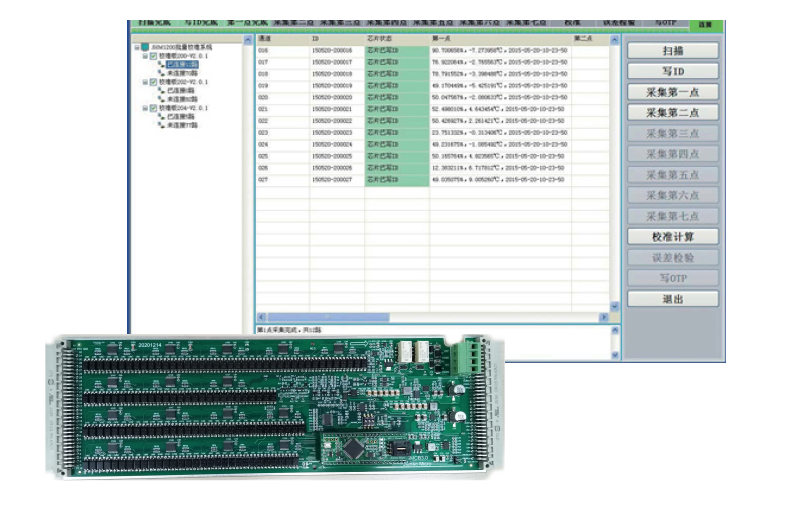797x508 pixels.
Task: Collapse the board 204-V2.0.1 tree node
Action: [x=144, y=108]
